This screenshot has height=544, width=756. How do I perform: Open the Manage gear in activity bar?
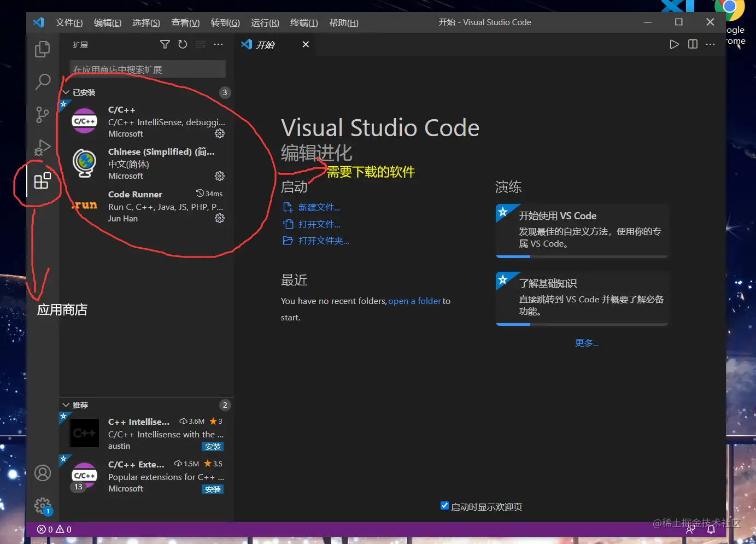(x=43, y=506)
